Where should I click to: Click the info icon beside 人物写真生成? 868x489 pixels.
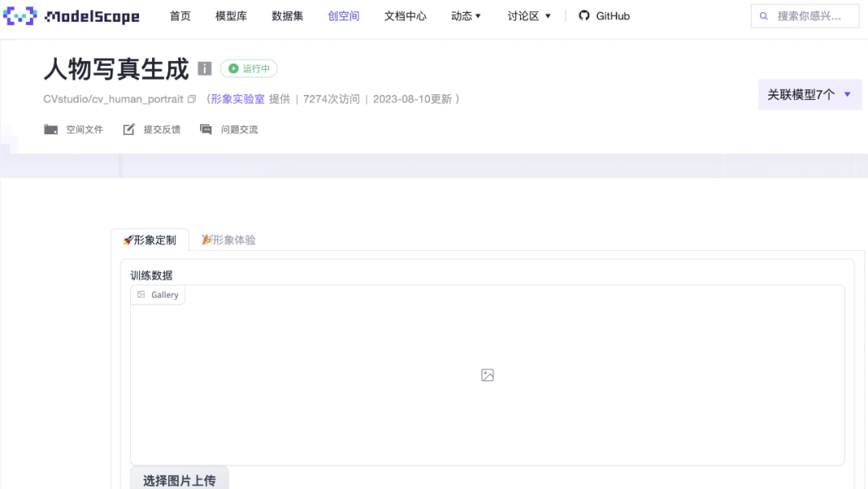(x=205, y=68)
